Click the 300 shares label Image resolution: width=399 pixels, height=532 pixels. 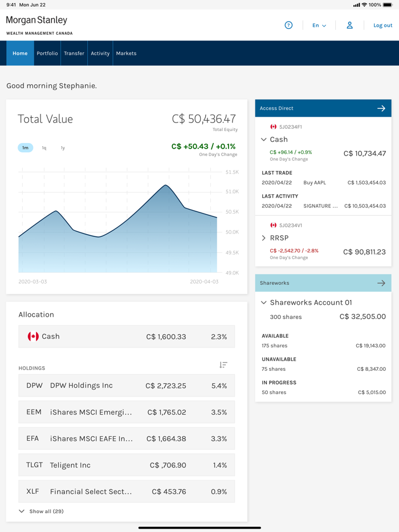point(286,317)
